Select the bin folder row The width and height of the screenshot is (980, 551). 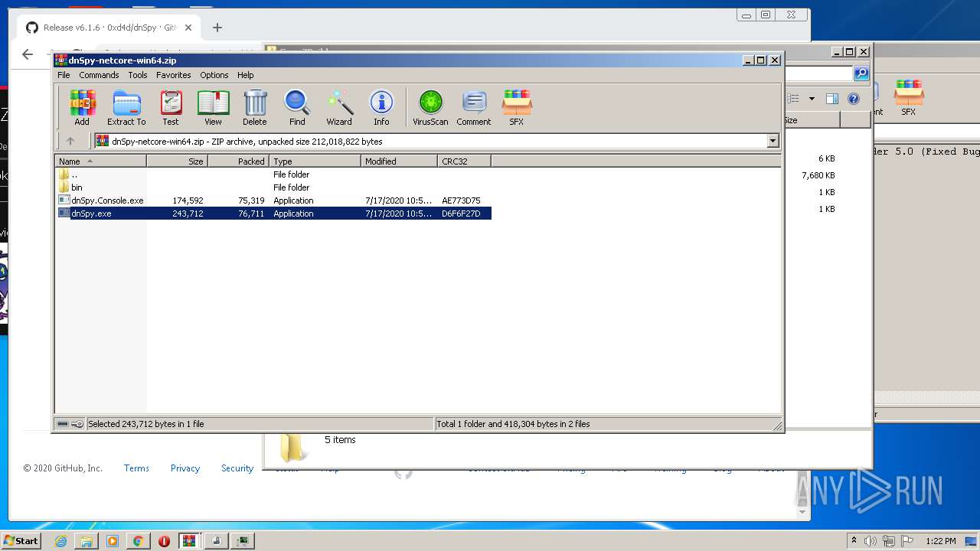(273, 187)
